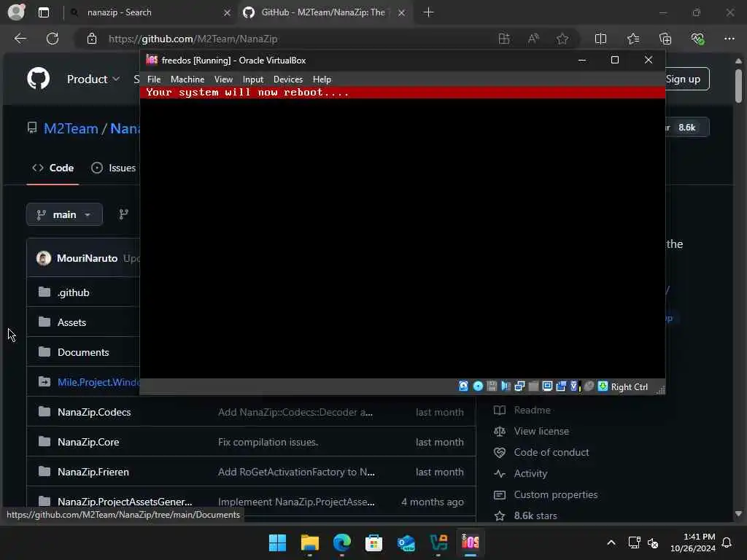The height and width of the screenshot is (560, 747).
Task: Open MouriNaruto author link
Action: [87, 259]
